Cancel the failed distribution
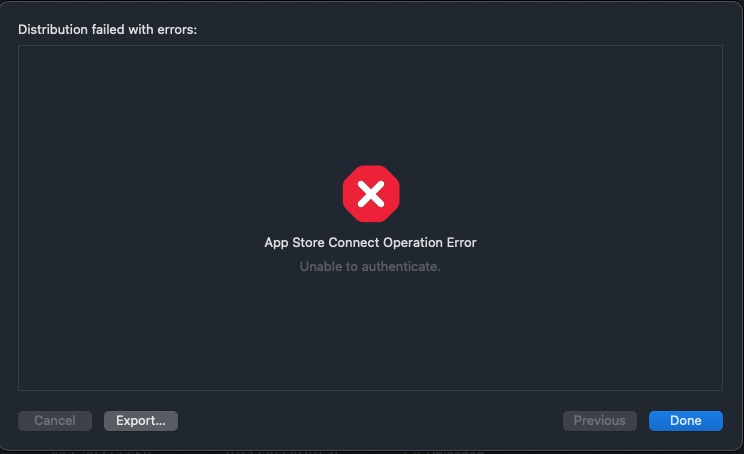The height and width of the screenshot is (454, 744). (55, 421)
